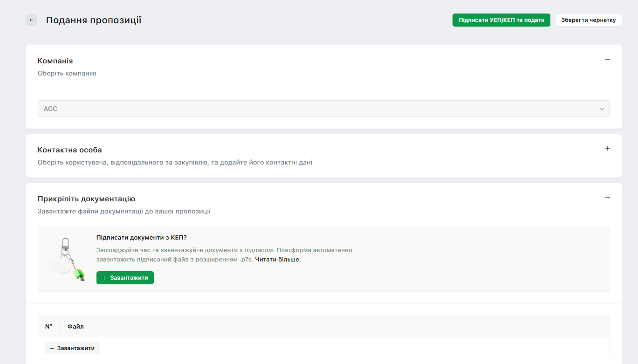
Task: Click the Файл column header
Action: tap(75, 327)
